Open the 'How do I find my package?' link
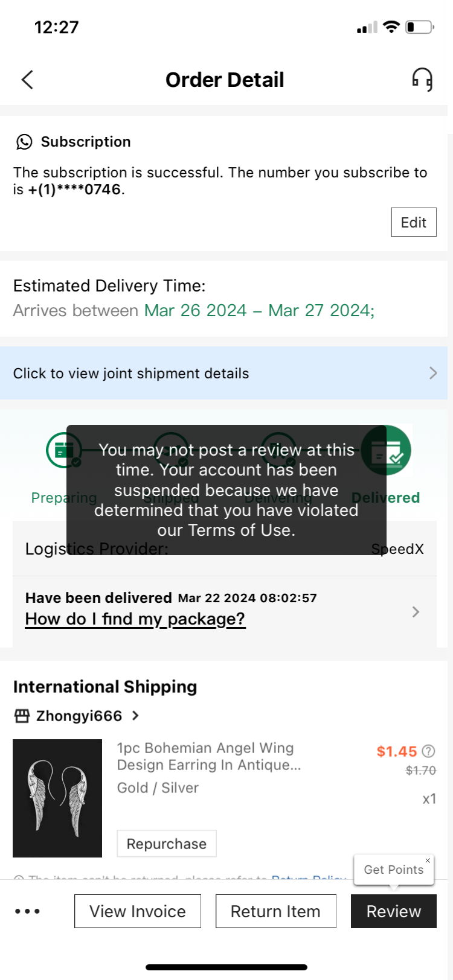Viewport: 453px width, 980px height. point(135,619)
